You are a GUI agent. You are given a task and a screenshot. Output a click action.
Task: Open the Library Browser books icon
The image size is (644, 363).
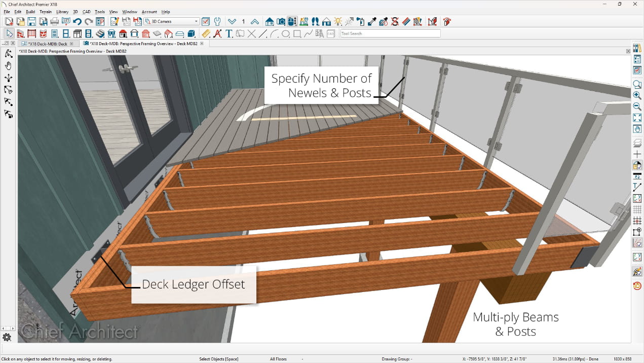(637, 48)
